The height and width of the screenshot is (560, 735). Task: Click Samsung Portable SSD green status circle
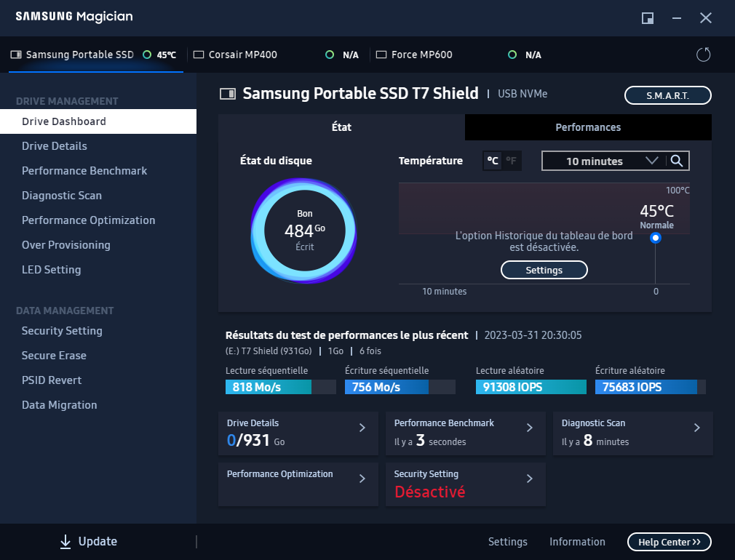pyautogui.click(x=147, y=55)
